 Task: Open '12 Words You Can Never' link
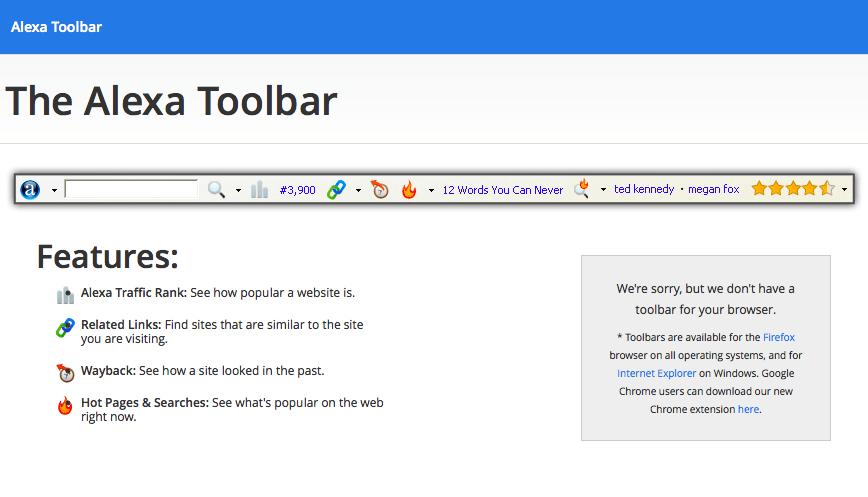[x=503, y=190]
